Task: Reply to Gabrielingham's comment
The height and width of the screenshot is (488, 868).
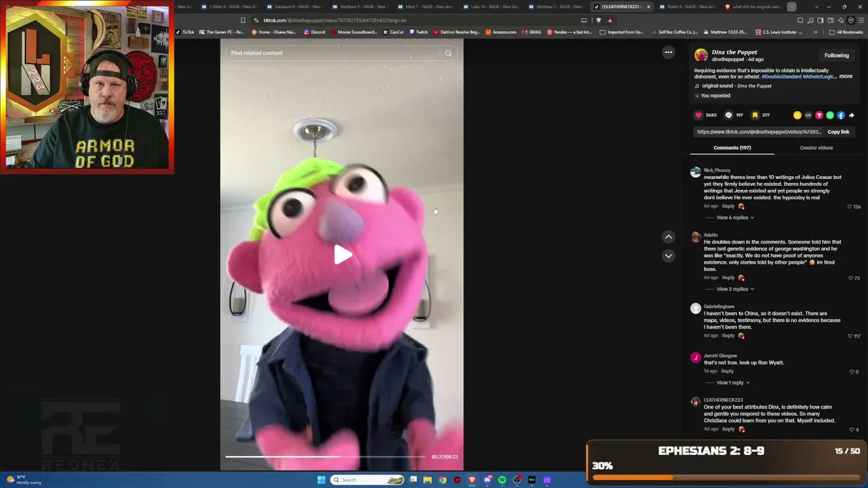Action: (728, 335)
